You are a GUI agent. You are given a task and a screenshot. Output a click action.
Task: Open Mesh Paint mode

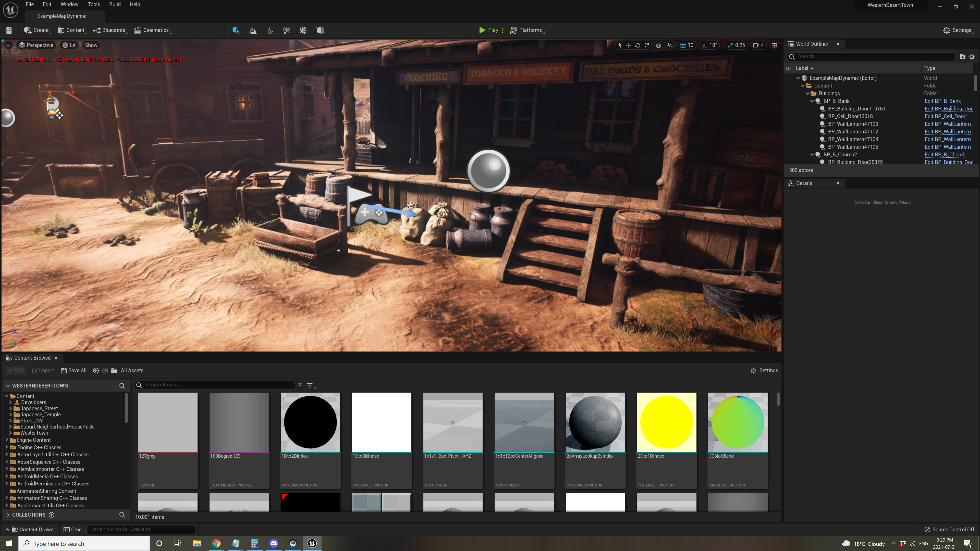pos(286,30)
